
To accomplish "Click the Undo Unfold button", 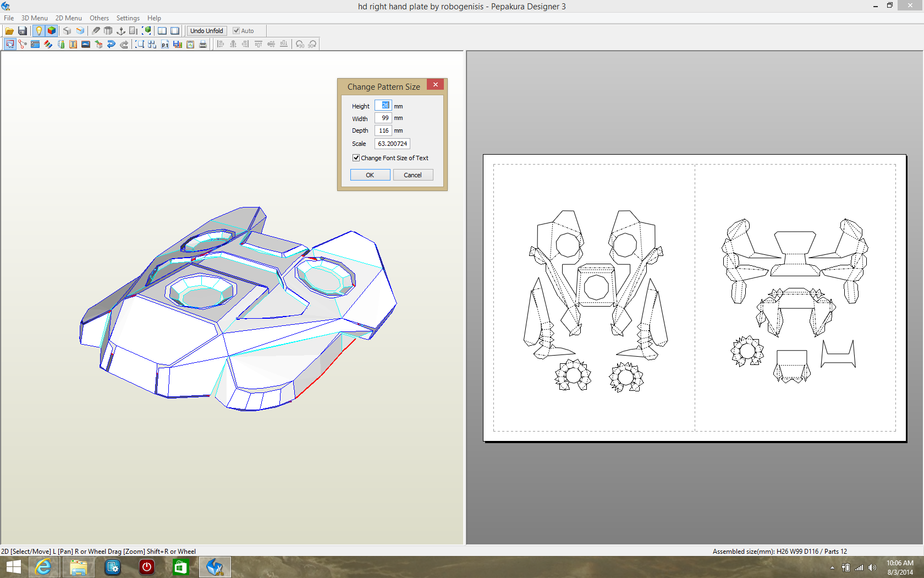I will click(207, 31).
